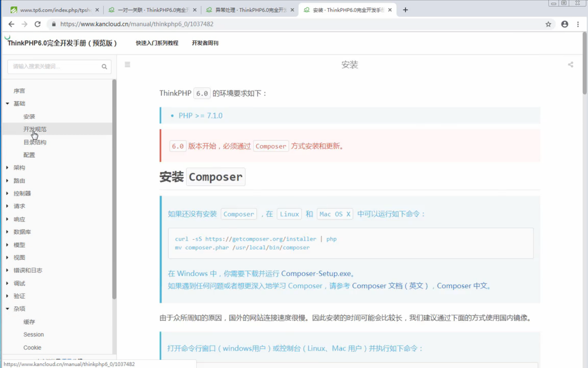Viewport: 588px width, 368px height.
Task: View site info via the lock icon
Action: pyautogui.click(x=54, y=24)
